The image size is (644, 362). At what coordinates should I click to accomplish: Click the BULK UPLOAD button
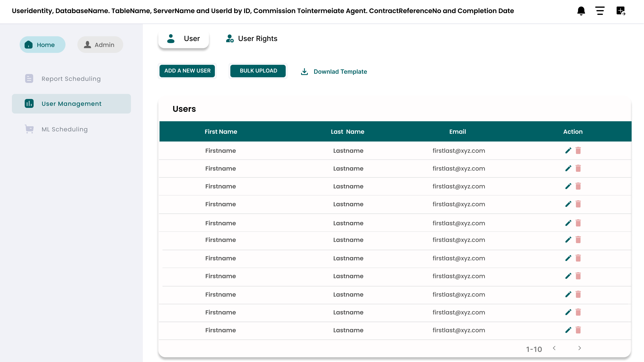258,71
